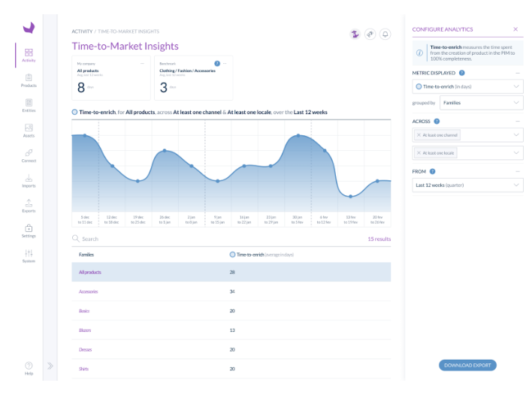The width and height of the screenshot is (532, 410).
Task: Go to Assets in the sidebar
Action: pos(29,131)
